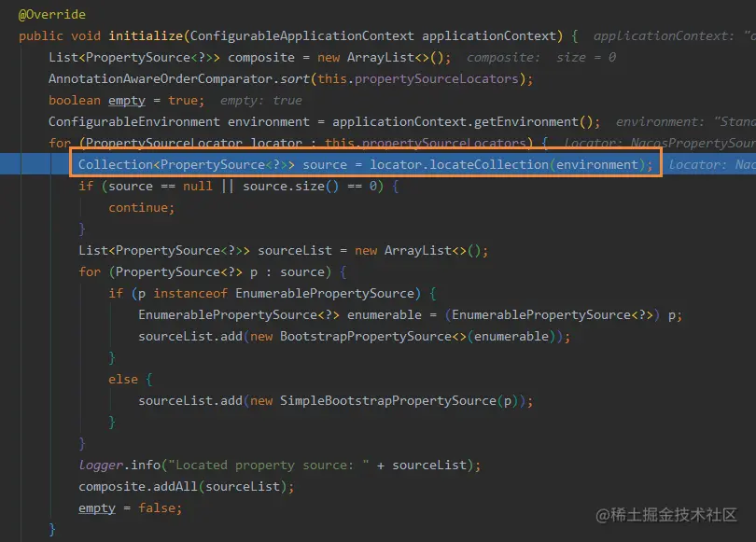
Task: Click ConfigurableEnvironment type name
Action: [x=134, y=122]
